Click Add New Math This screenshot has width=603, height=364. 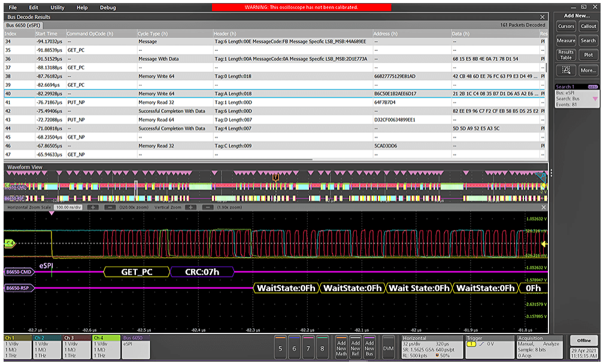click(x=341, y=347)
